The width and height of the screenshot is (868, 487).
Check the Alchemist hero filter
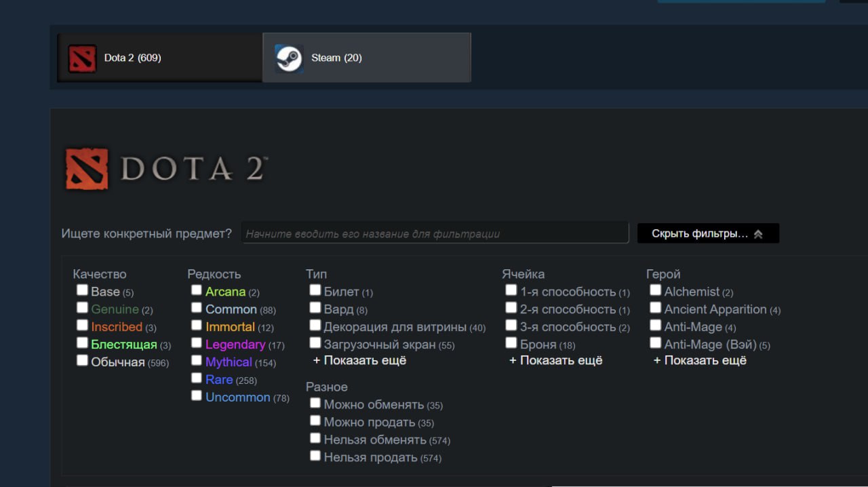coord(655,290)
